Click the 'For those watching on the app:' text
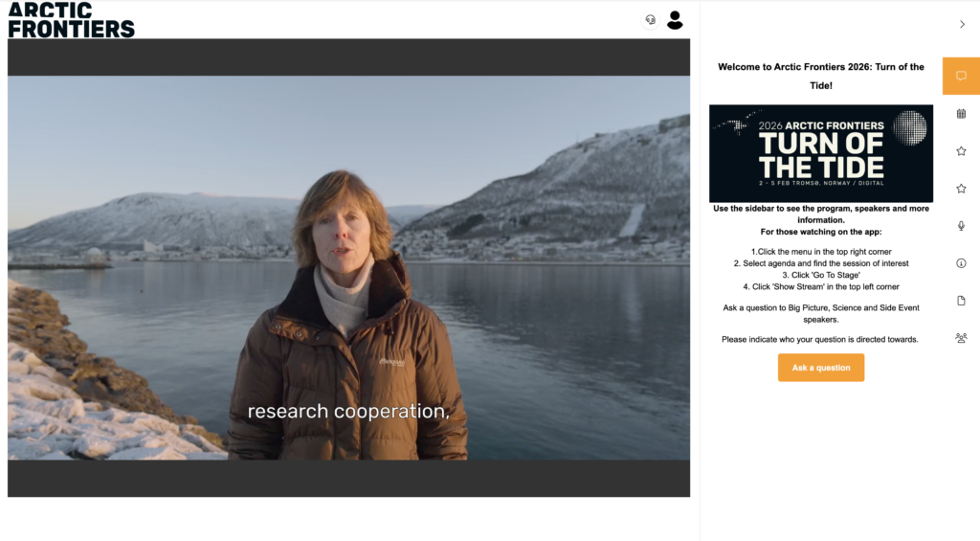 point(821,232)
